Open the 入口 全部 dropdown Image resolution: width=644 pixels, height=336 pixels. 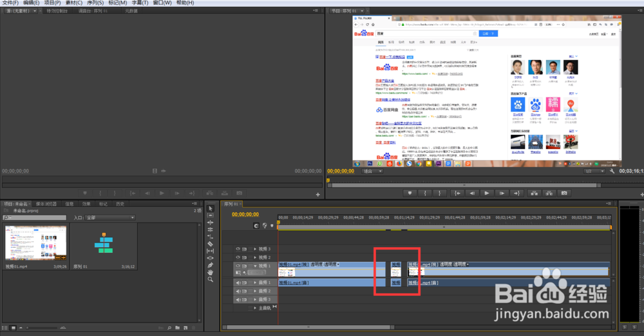tap(109, 217)
